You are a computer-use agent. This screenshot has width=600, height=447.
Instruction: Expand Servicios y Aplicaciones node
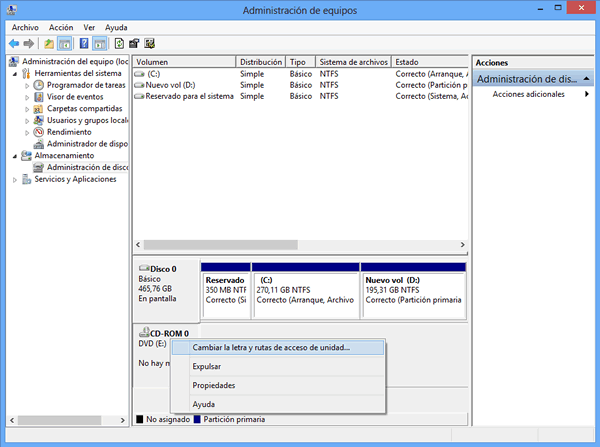tap(15, 179)
